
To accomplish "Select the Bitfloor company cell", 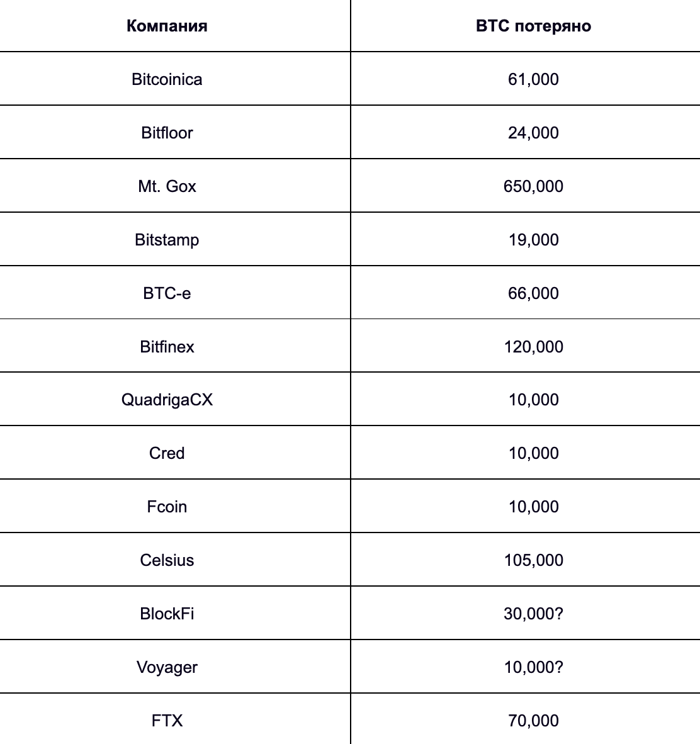I will (x=167, y=133).
